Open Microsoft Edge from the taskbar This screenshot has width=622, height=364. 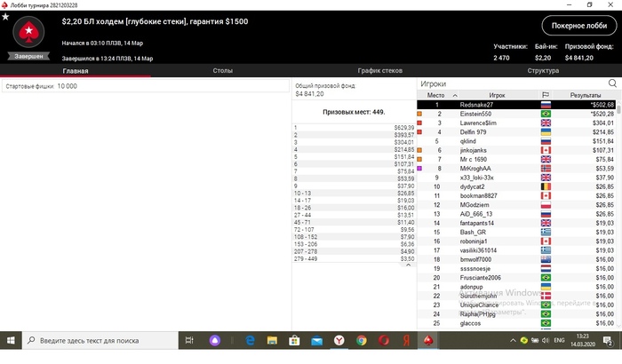click(x=250, y=341)
